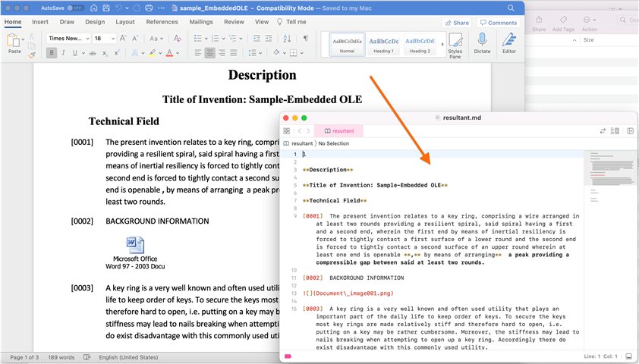
Task: Click the Save icon in Word title bar
Action: (x=105, y=8)
